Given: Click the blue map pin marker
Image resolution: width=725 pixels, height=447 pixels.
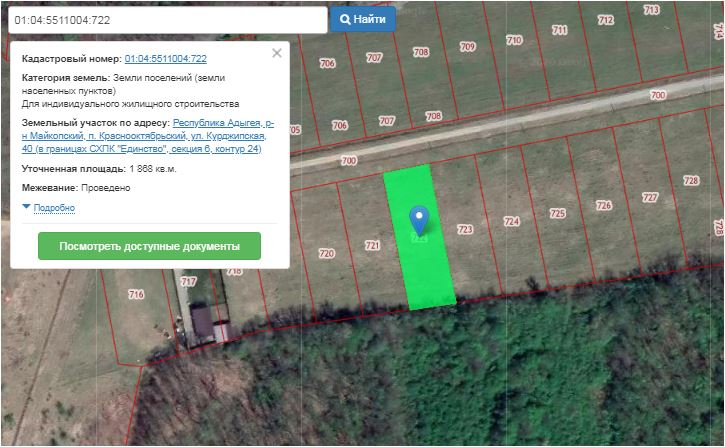Looking at the screenshot, I should click(420, 219).
